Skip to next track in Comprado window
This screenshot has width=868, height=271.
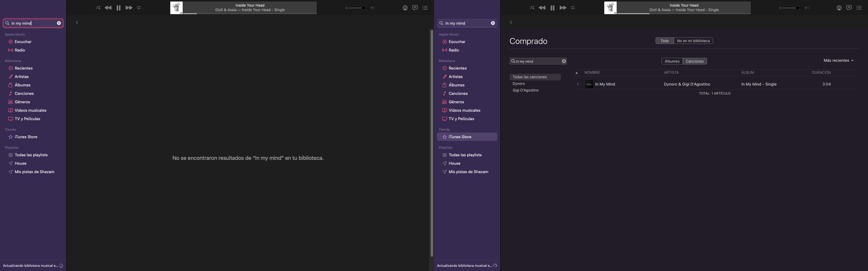coord(563,8)
